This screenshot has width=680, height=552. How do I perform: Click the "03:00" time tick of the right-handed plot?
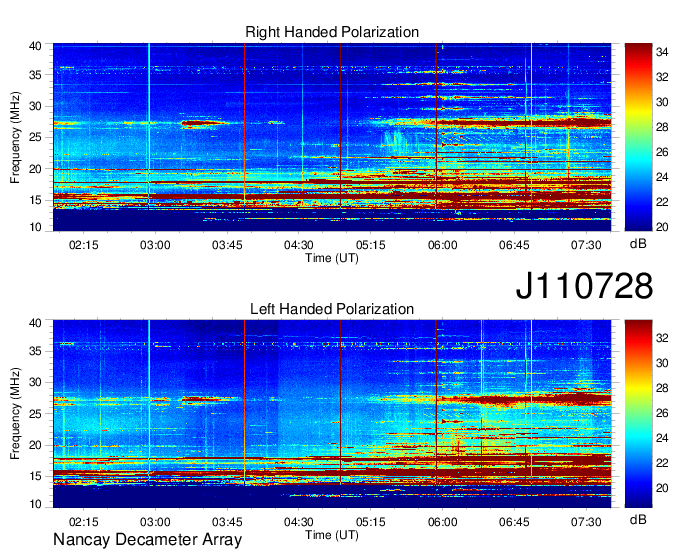point(155,245)
